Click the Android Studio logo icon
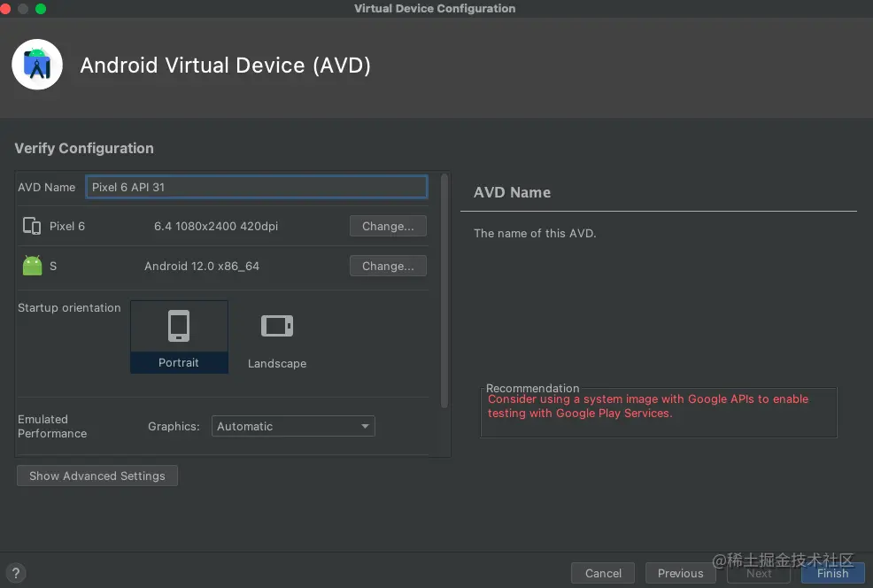This screenshot has width=873, height=588. click(37, 65)
